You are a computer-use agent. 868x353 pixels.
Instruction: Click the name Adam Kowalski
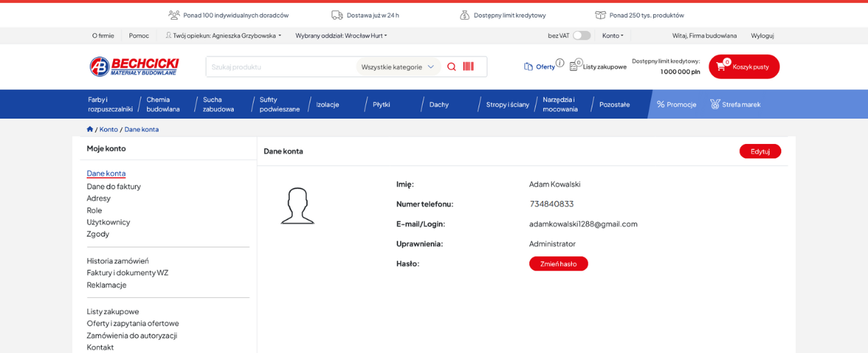point(555,184)
